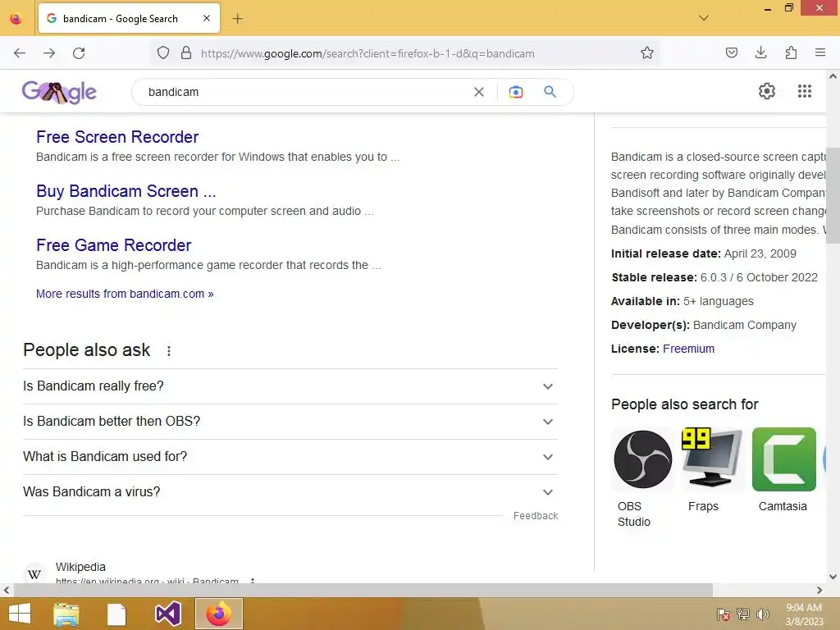Open the network tray icon
This screenshot has height=630, width=840.
pyautogui.click(x=743, y=614)
